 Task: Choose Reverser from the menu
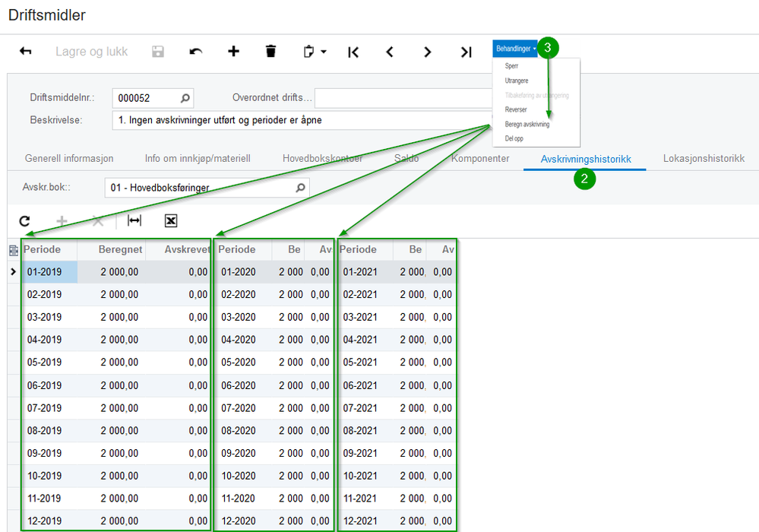(516, 109)
